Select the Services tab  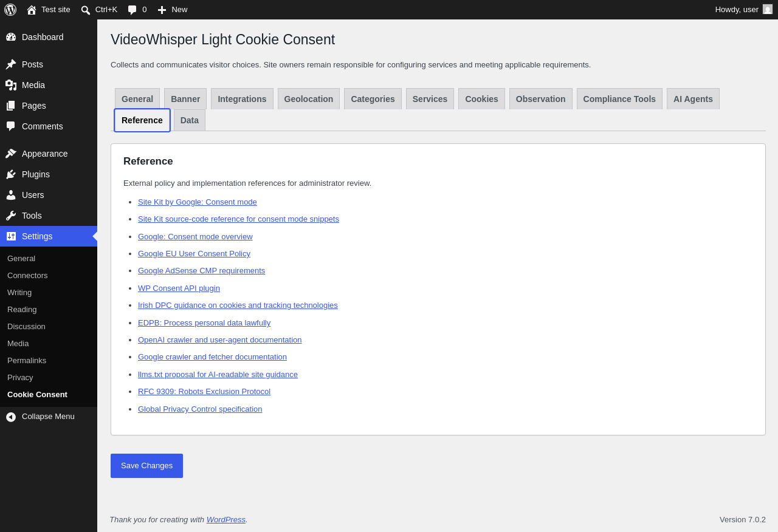tap(430, 99)
